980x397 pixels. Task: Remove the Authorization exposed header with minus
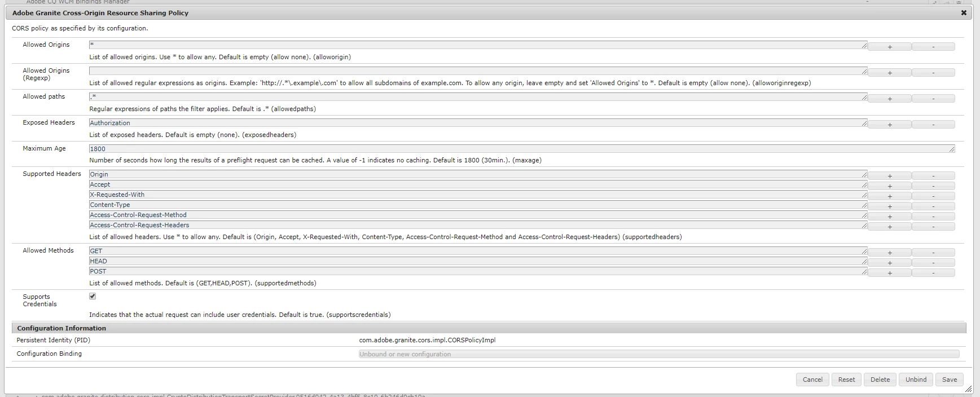pos(933,125)
